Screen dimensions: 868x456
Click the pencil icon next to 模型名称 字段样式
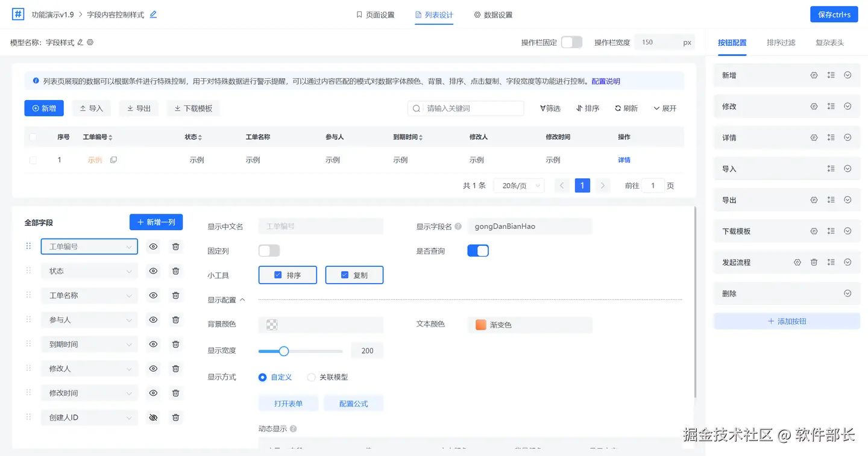coord(80,43)
